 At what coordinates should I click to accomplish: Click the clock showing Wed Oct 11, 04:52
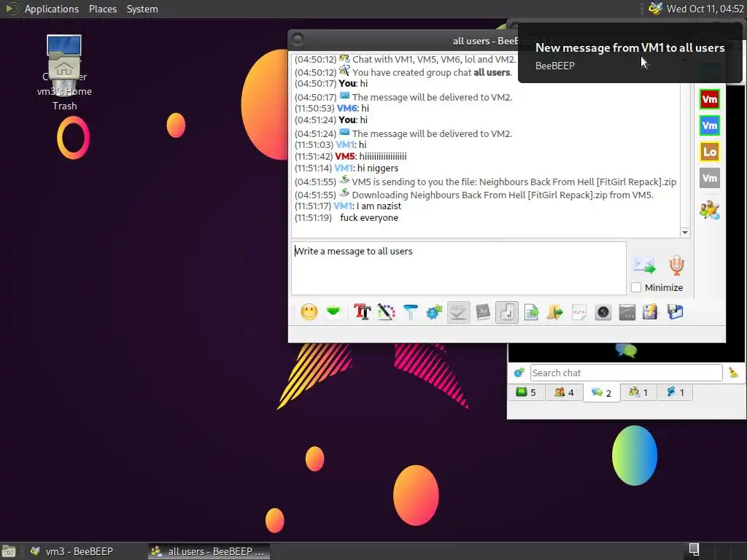(705, 9)
